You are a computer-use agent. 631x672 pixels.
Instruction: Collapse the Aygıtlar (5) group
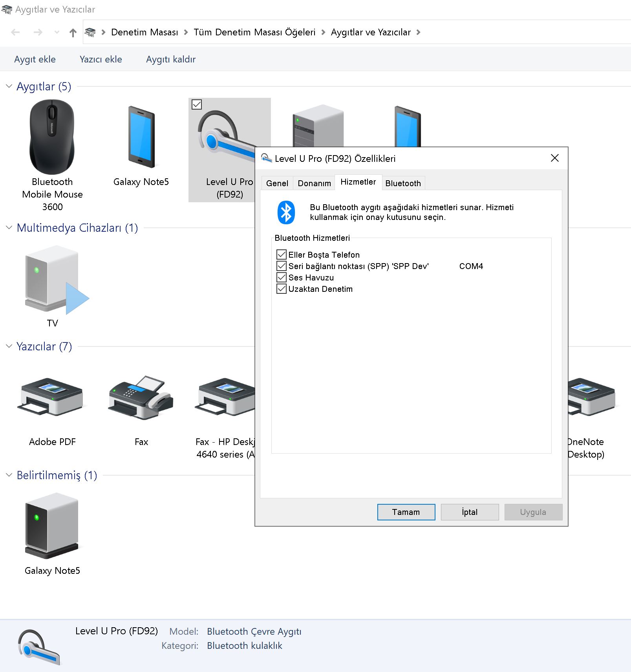tap(9, 86)
